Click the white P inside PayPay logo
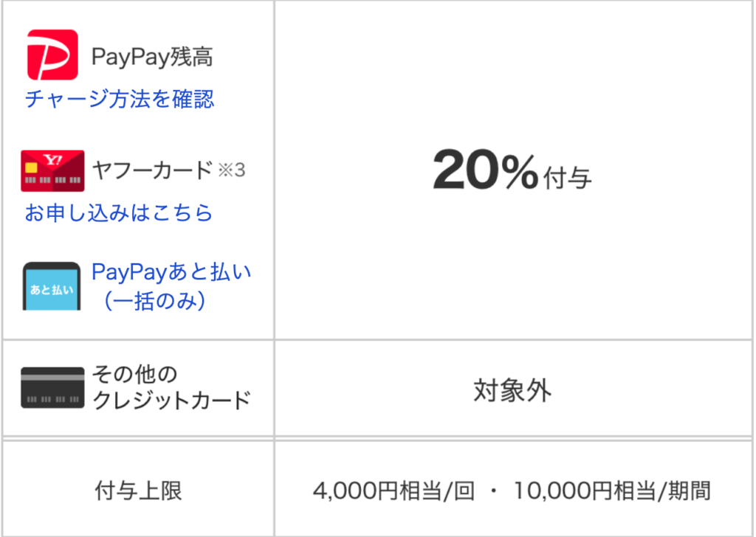Viewport: 756px width, 537px height. (52, 56)
